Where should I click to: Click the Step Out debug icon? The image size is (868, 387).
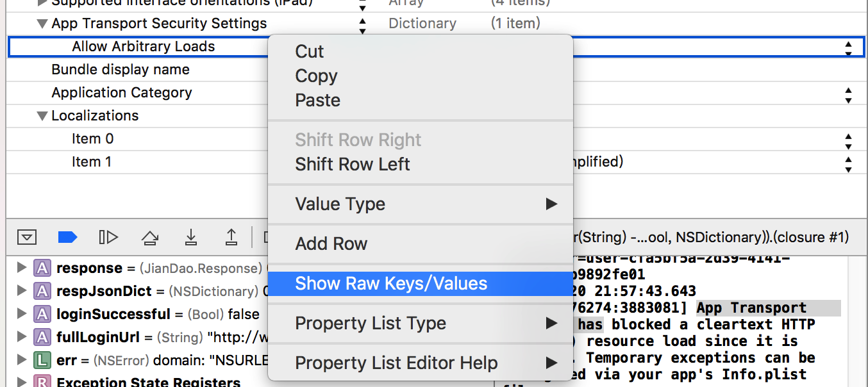click(231, 237)
